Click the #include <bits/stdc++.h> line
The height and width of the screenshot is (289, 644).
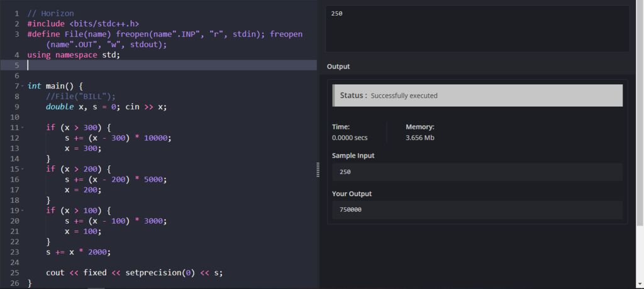(83, 24)
